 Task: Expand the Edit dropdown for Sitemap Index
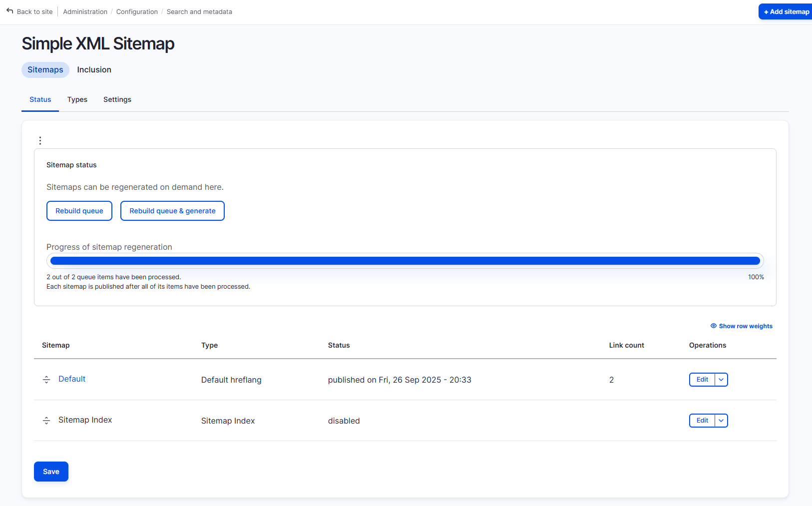pos(721,420)
